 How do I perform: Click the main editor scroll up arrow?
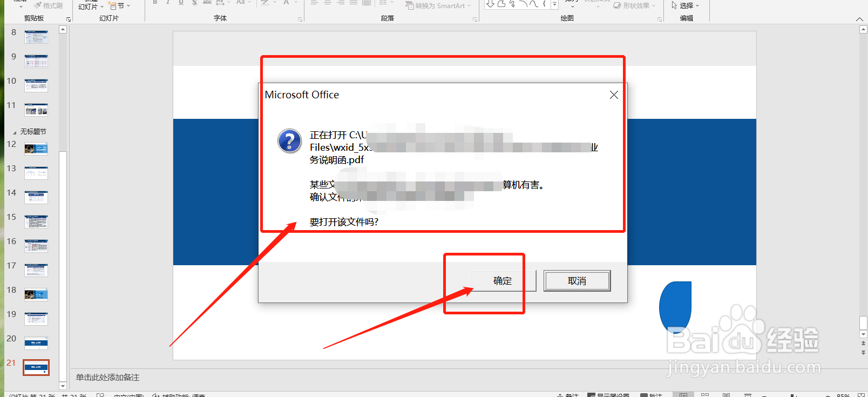(863, 30)
